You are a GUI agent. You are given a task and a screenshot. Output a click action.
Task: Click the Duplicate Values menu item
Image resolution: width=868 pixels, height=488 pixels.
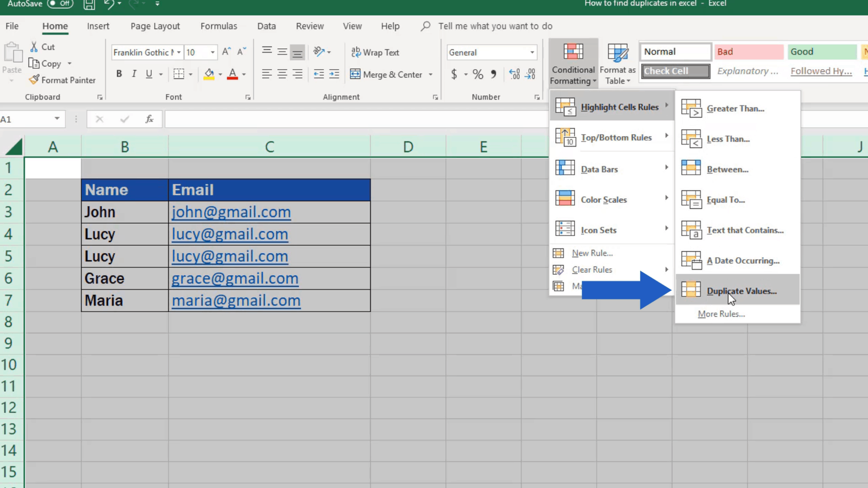click(x=741, y=291)
